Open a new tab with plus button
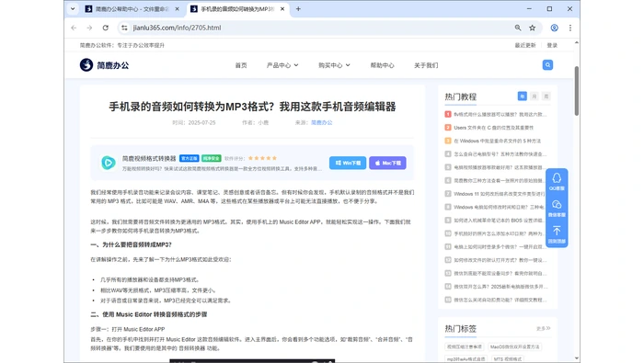 pos(298,8)
